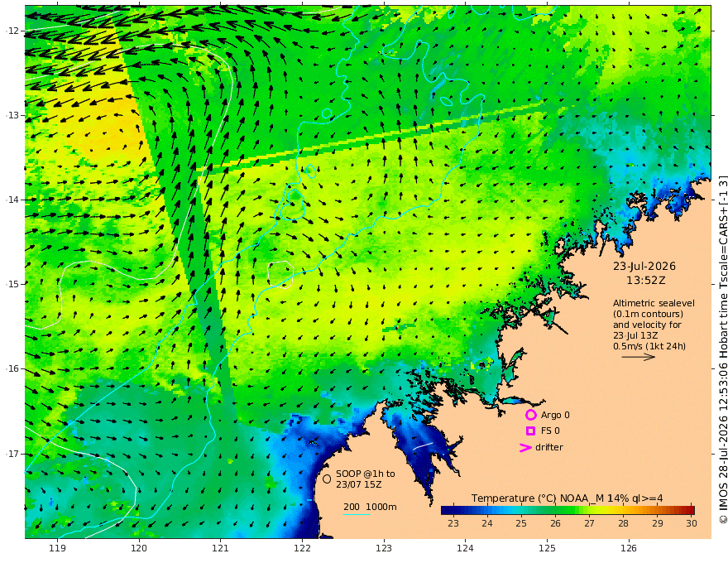Viewport: 728px width, 563px height.
Task: Click longitude axis label 122
Action: point(302,549)
